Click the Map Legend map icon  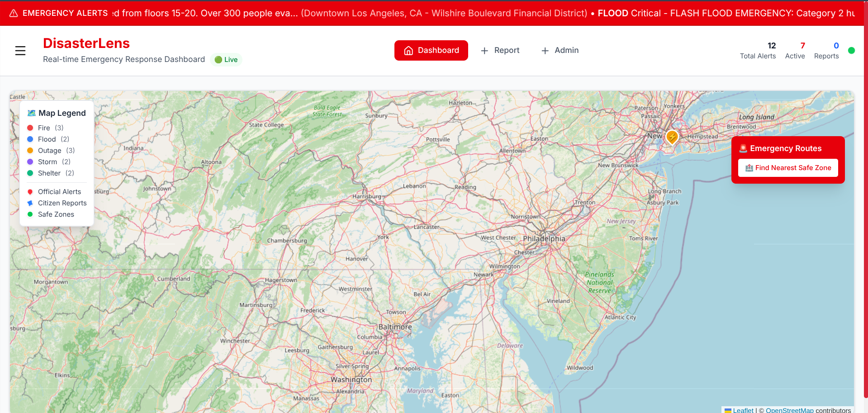31,113
